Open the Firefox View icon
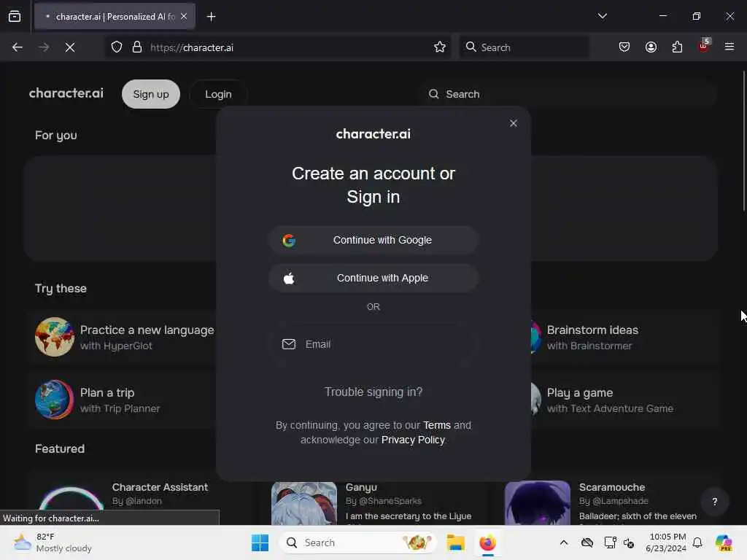This screenshot has height=560, width=747. click(x=15, y=17)
